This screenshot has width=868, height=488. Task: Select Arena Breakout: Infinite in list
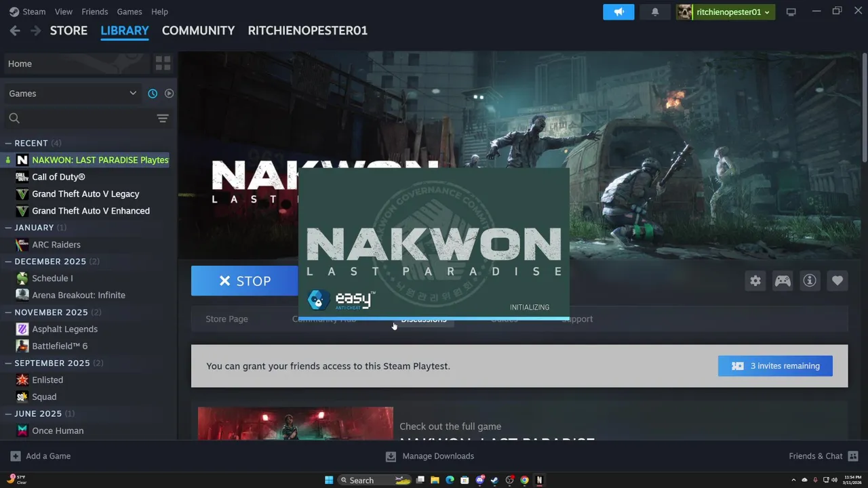(x=79, y=296)
